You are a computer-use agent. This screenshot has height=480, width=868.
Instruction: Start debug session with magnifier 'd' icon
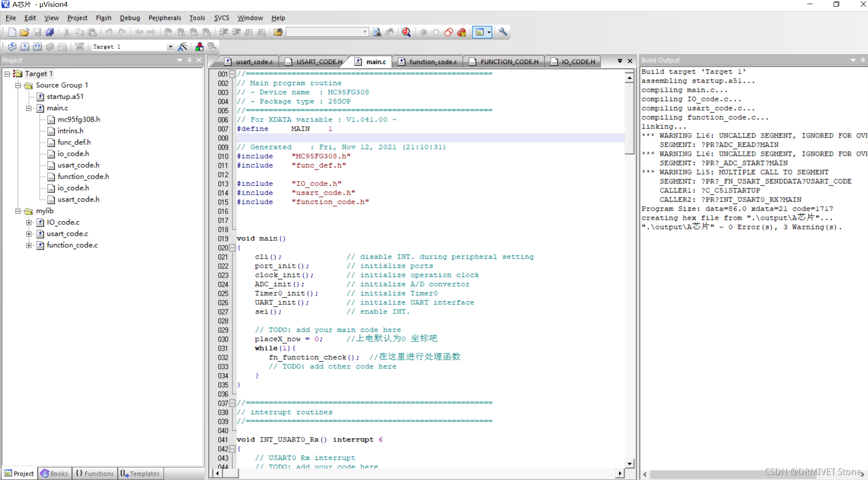(406, 32)
